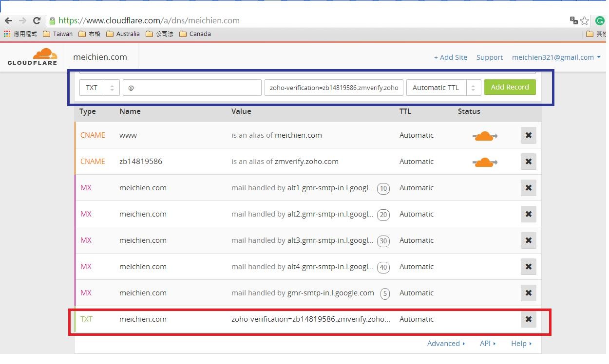Bookmark this page with the star icon
Viewport: 609px width, 364px height.
click(x=585, y=20)
